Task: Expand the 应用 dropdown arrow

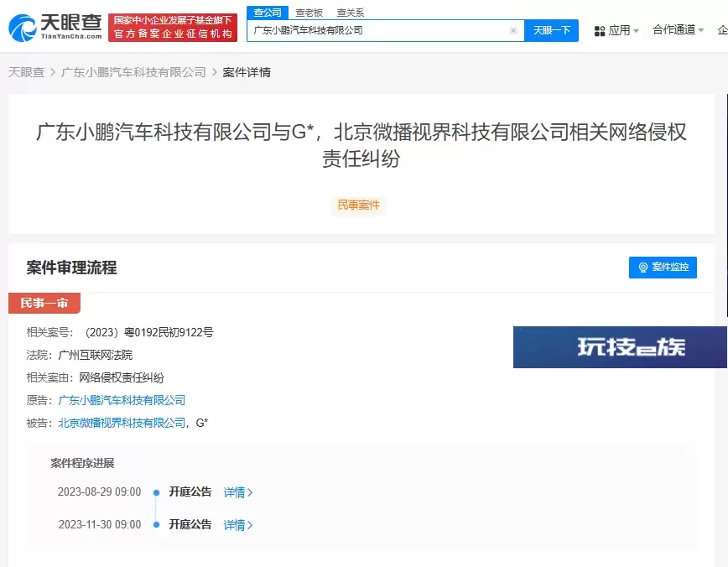Action: pos(636,31)
